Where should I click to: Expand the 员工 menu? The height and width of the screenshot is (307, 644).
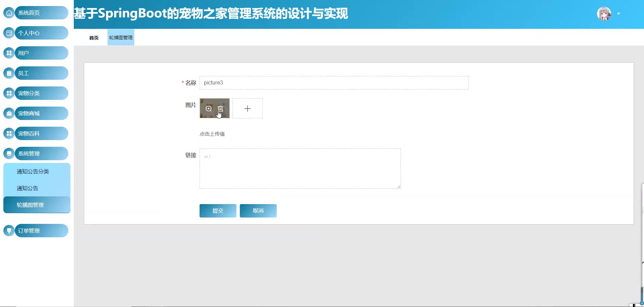tap(42, 73)
